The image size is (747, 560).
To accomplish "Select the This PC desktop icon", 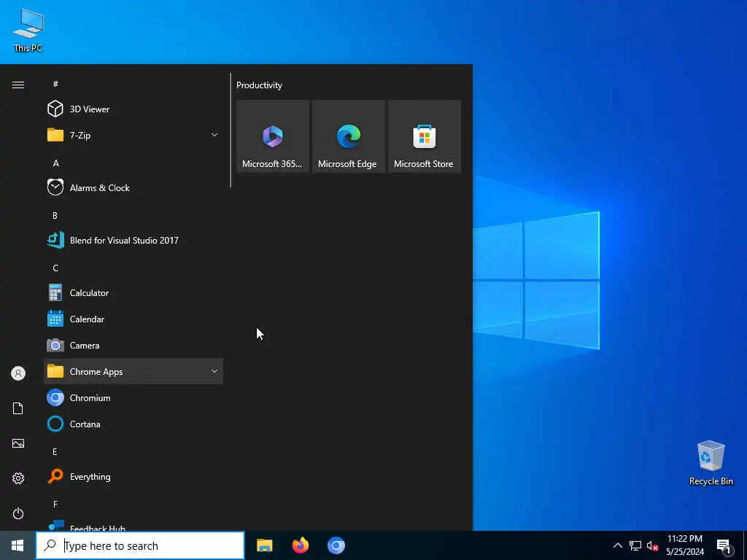I will [28, 30].
